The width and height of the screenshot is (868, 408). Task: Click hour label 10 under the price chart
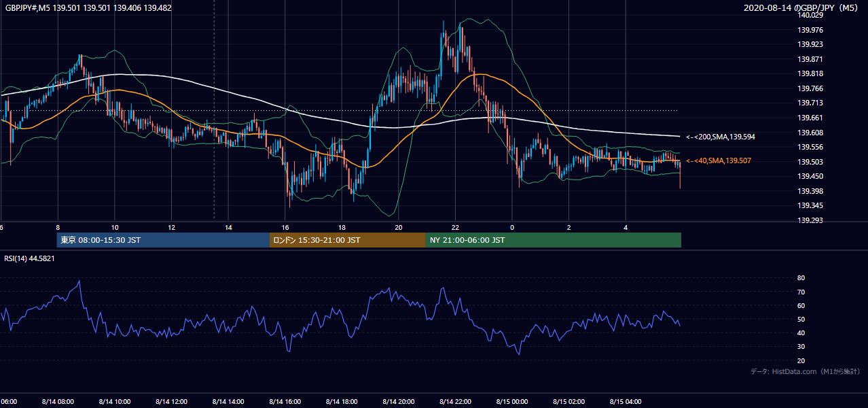tap(115, 228)
